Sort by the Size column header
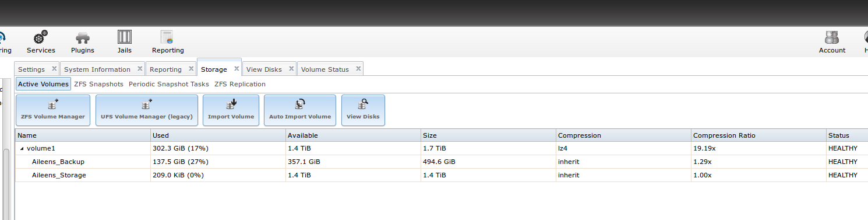This screenshot has height=220, width=868. (488, 135)
